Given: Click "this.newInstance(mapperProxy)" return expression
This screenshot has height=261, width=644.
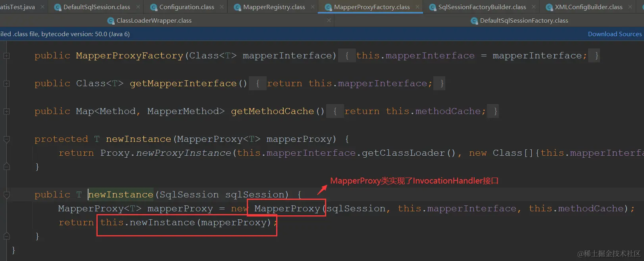Looking at the screenshot, I should click(186, 222).
